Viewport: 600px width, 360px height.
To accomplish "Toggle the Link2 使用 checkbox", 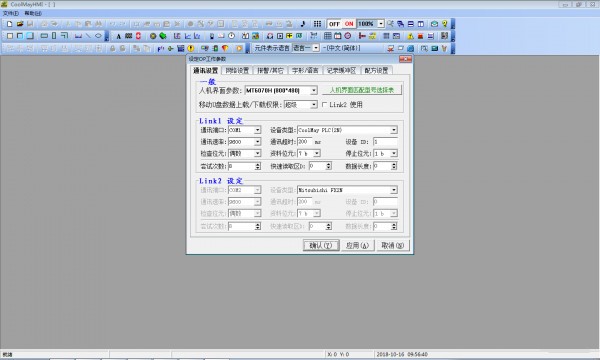I will (324, 104).
